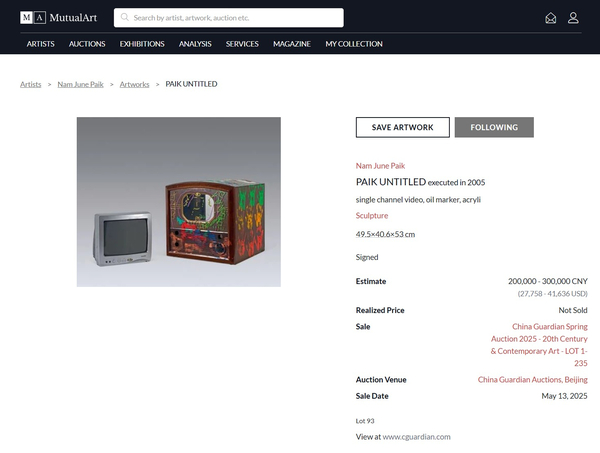Open the Analysis menu

[x=195, y=44]
